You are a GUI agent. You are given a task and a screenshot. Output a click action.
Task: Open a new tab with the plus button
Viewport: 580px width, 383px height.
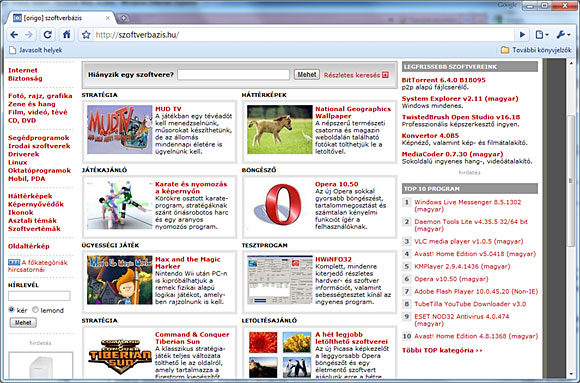[124, 18]
